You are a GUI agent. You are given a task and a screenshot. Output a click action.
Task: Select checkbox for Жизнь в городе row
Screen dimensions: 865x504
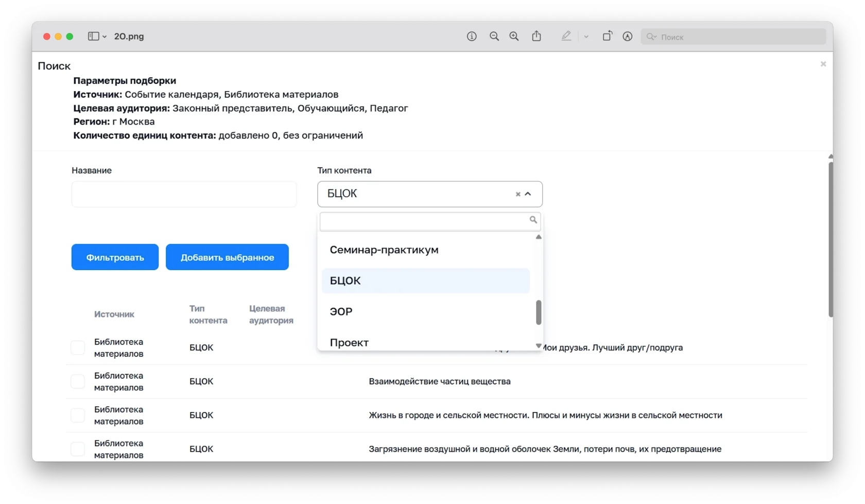78,415
